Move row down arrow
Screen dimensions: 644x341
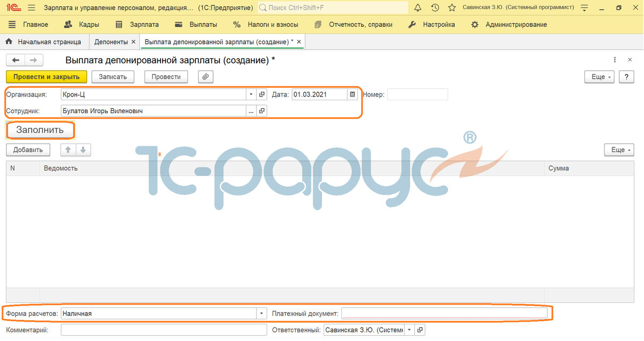pos(83,150)
